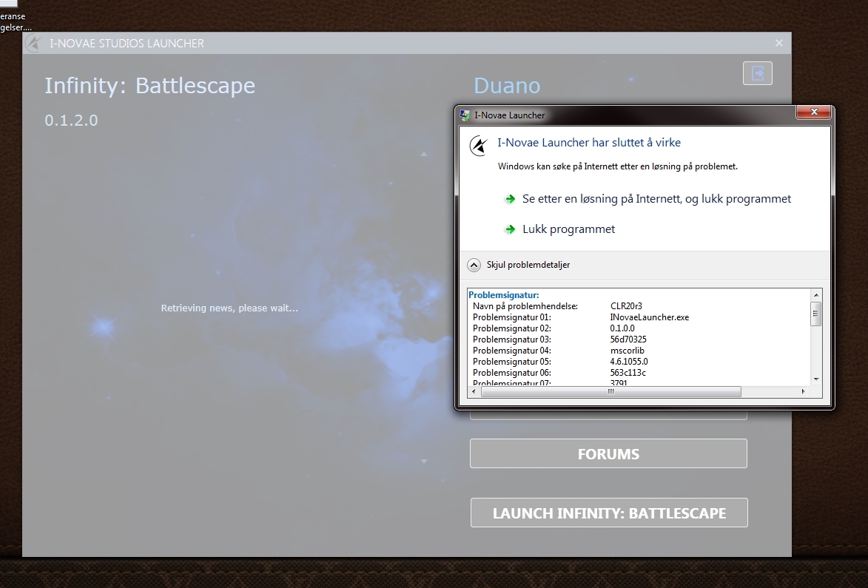Hide details using 'Skjul problemdetaljer' label
Screen dimensions: 868x588
click(528, 265)
